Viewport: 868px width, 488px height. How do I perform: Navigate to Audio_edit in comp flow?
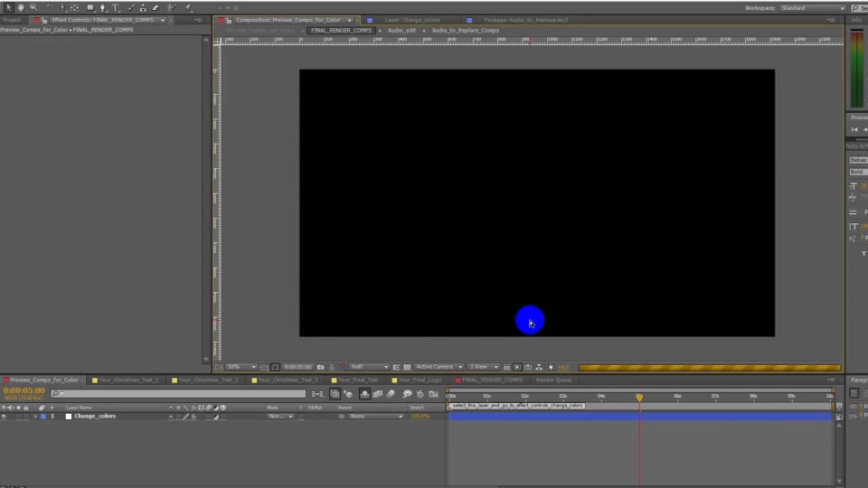[401, 31]
